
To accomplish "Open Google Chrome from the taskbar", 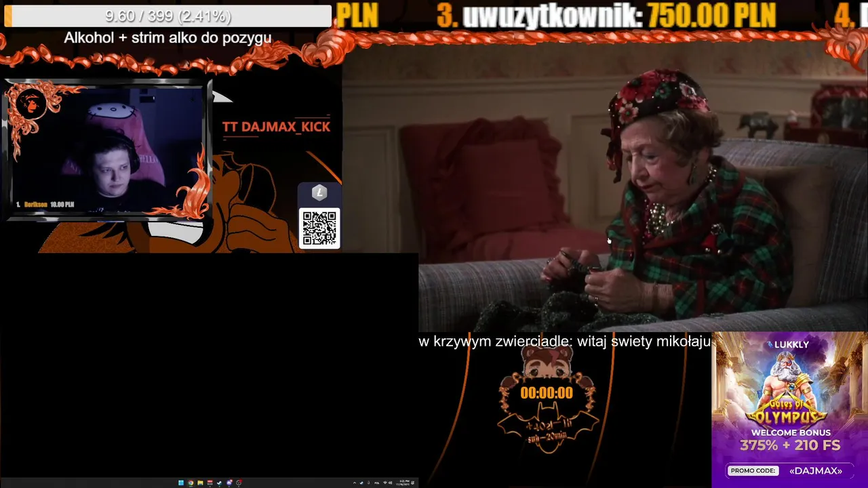I will point(191,483).
